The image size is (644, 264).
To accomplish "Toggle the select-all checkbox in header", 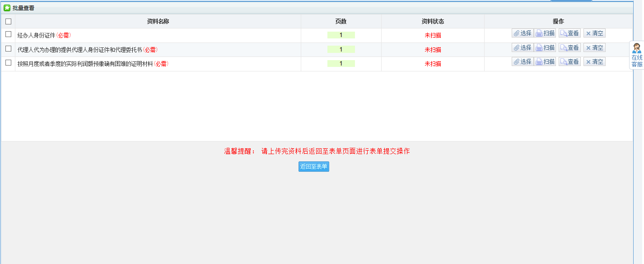I will [x=8, y=21].
